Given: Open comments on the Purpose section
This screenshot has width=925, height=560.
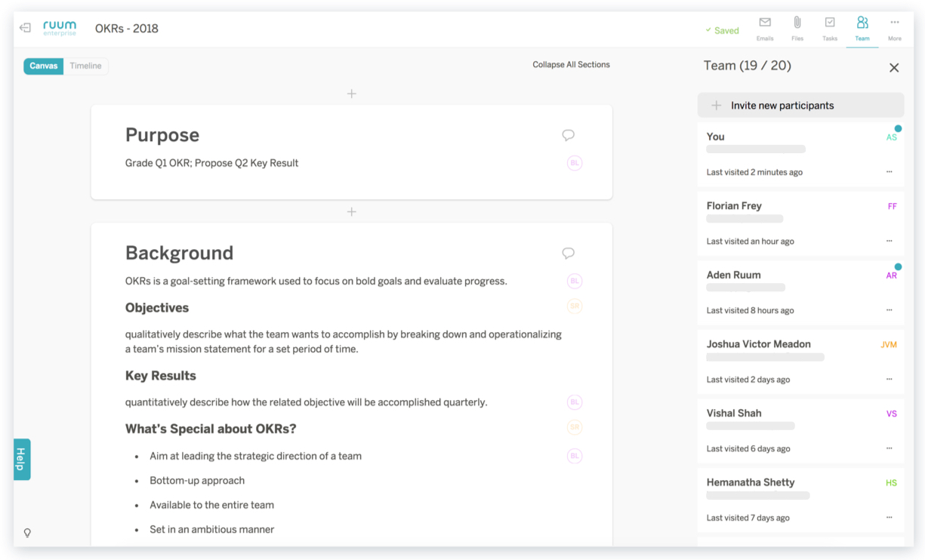Looking at the screenshot, I should [568, 135].
